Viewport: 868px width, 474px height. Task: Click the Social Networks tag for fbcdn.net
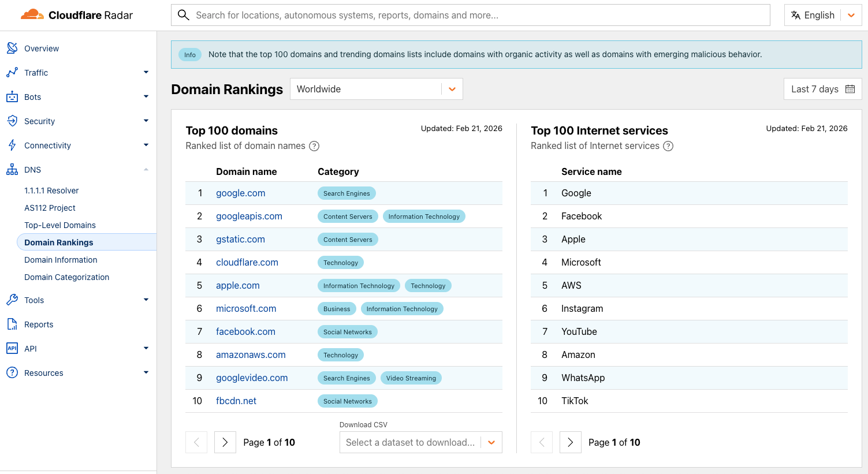[x=348, y=401]
